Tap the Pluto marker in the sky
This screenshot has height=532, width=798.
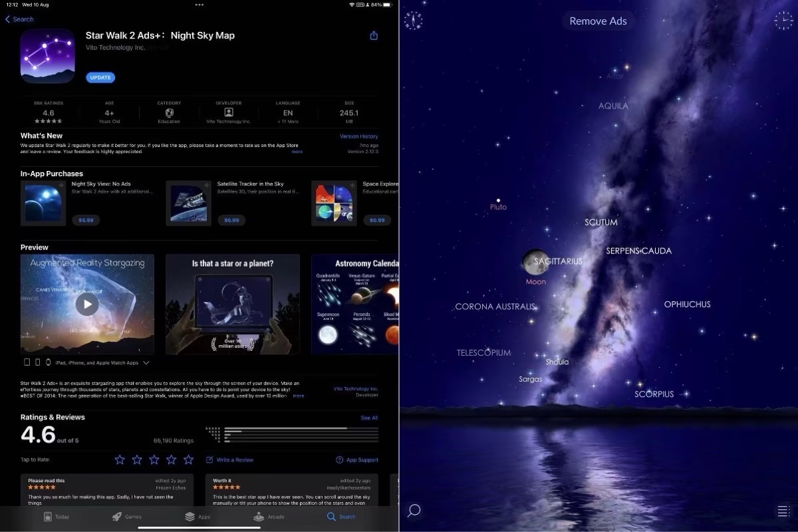click(498, 199)
